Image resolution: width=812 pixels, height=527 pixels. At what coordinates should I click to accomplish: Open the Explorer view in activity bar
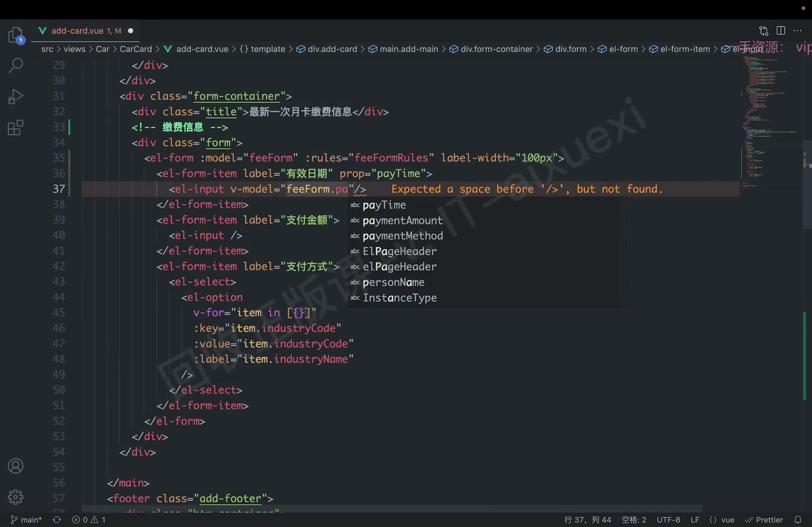pos(16,35)
